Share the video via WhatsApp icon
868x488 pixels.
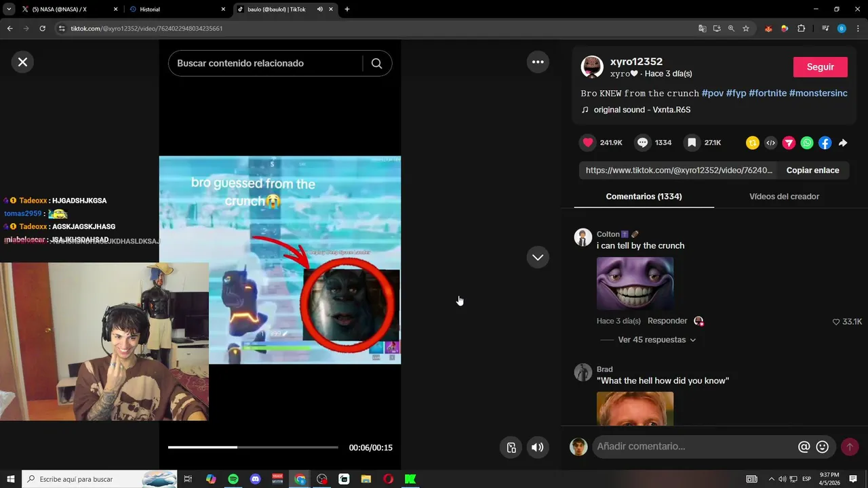point(807,143)
